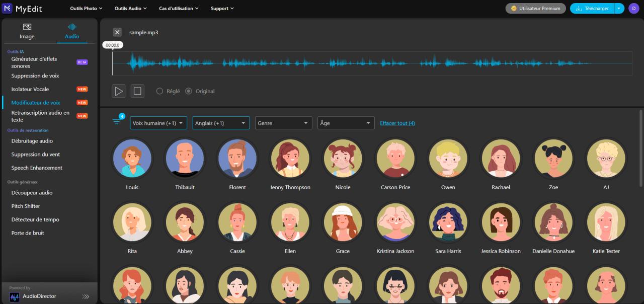Select the Zoe voice avatar
The width and height of the screenshot is (644, 304).
pos(553,158)
